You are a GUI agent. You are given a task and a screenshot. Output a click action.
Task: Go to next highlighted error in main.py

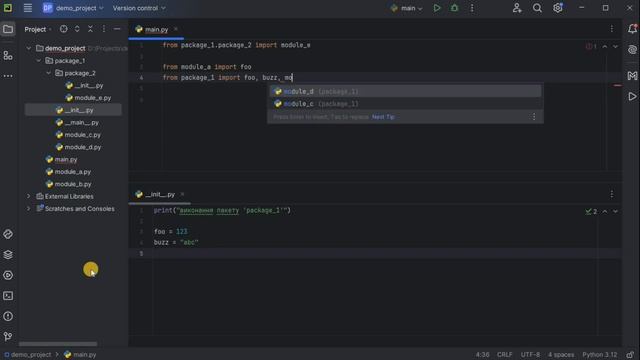[x=615, y=47]
